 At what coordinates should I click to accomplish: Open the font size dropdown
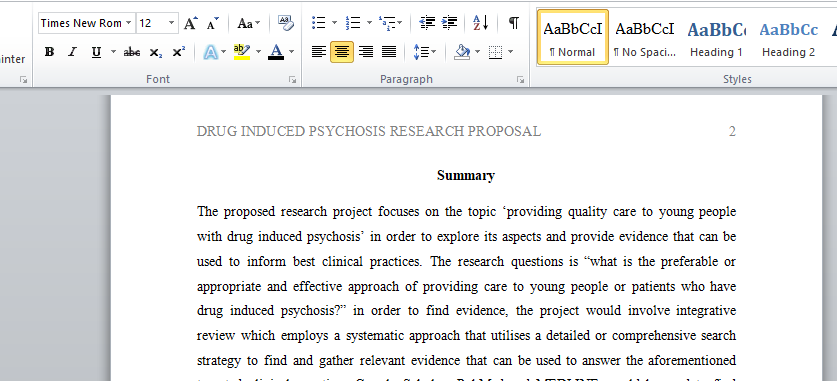[171, 23]
